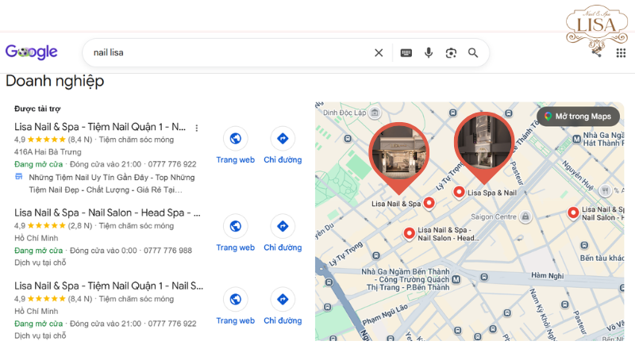This screenshot has height=364, width=635.
Task: Click the red marker for 'Nail Salon - Head...'
Action: 410,233
